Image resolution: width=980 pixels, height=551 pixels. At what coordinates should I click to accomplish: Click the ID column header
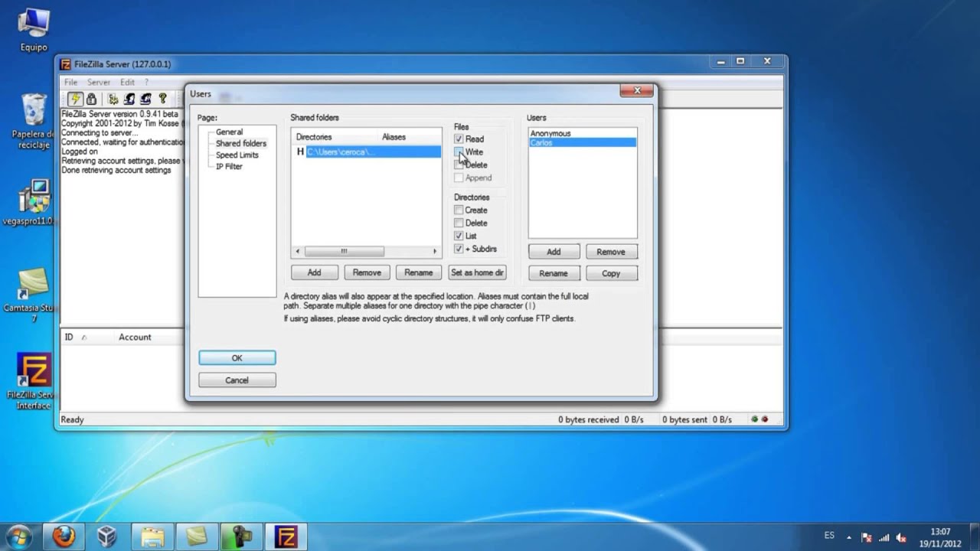point(88,337)
